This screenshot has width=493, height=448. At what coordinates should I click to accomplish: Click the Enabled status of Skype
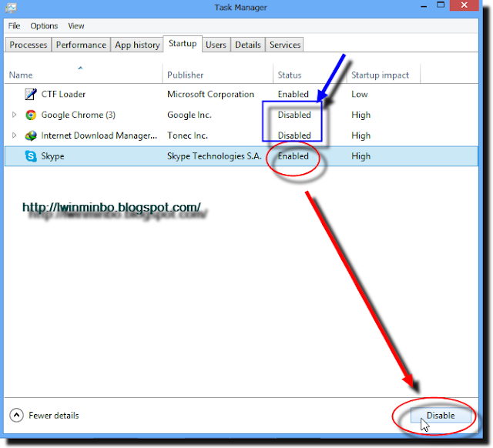point(293,156)
